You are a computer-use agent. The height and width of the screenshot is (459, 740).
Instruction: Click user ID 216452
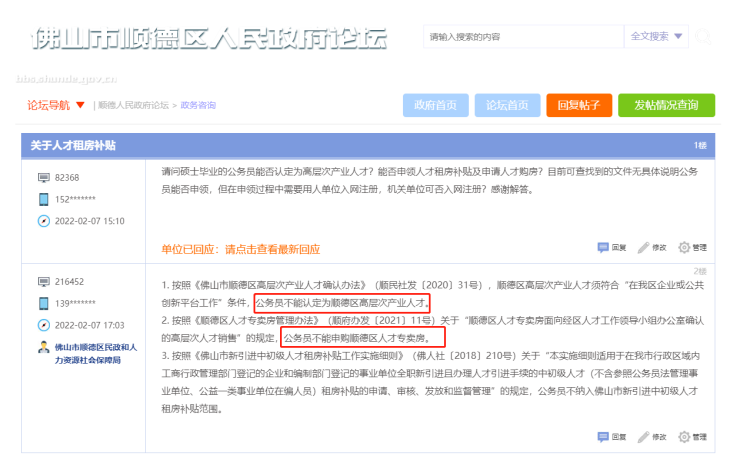[x=69, y=282]
